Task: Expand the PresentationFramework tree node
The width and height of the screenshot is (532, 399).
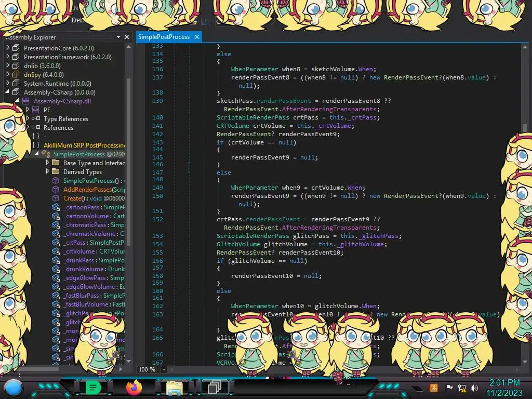Action: click(x=8, y=56)
